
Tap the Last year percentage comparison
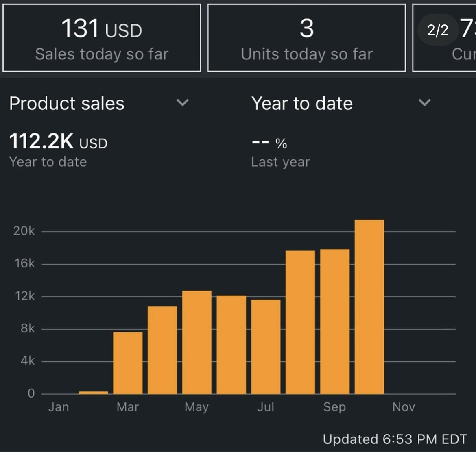pyautogui.click(x=269, y=143)
